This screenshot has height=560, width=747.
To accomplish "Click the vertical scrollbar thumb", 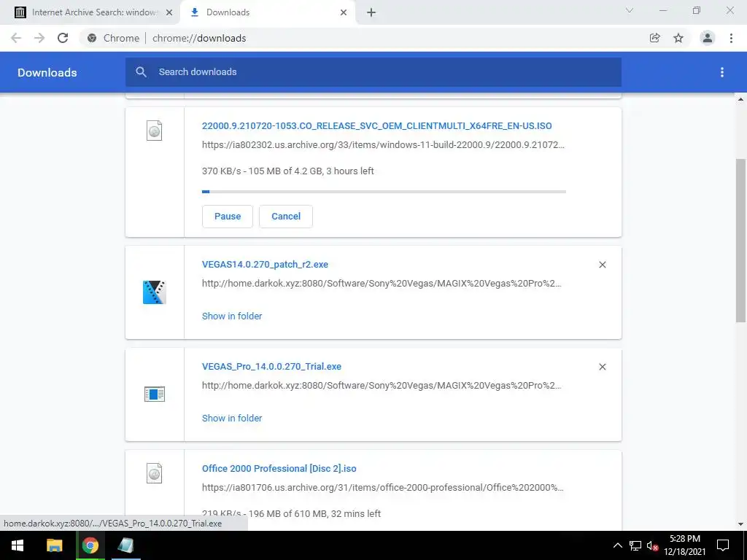I will click(740, 241).
